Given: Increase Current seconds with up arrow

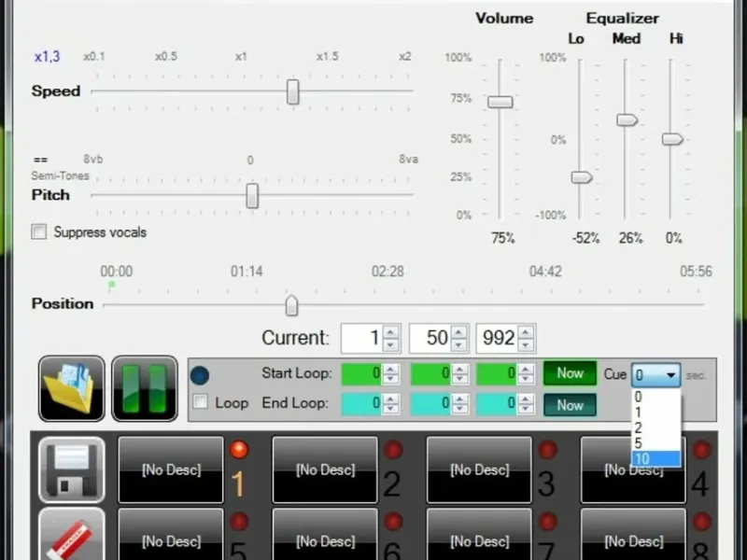Looking at the screenshot, I should (458, 332).
